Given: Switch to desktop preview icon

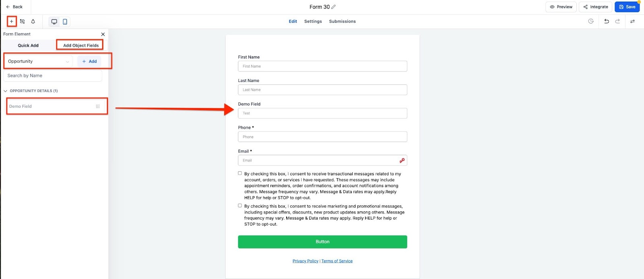Looking at the screenshot, I should click(x=54, y=22).
